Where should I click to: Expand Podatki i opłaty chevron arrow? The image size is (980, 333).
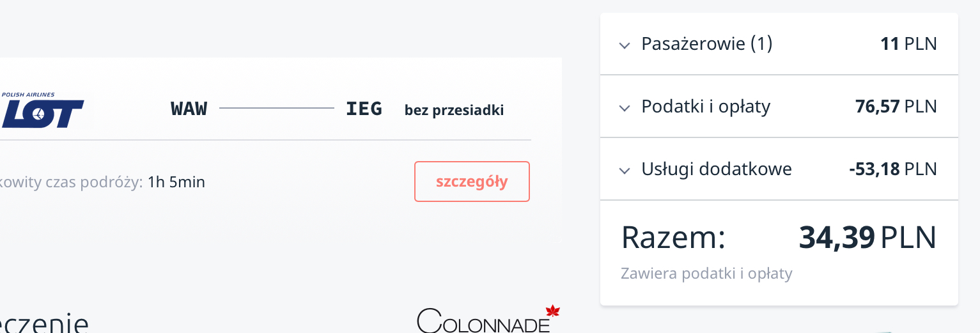(x=625, y=108)
